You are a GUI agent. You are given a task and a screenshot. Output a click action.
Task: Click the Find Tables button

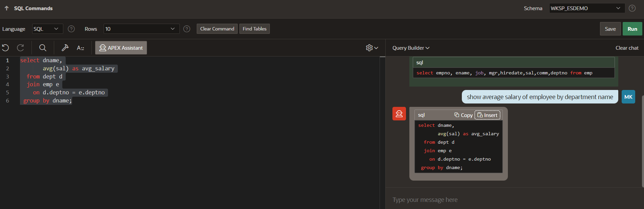tap(254, 29)
